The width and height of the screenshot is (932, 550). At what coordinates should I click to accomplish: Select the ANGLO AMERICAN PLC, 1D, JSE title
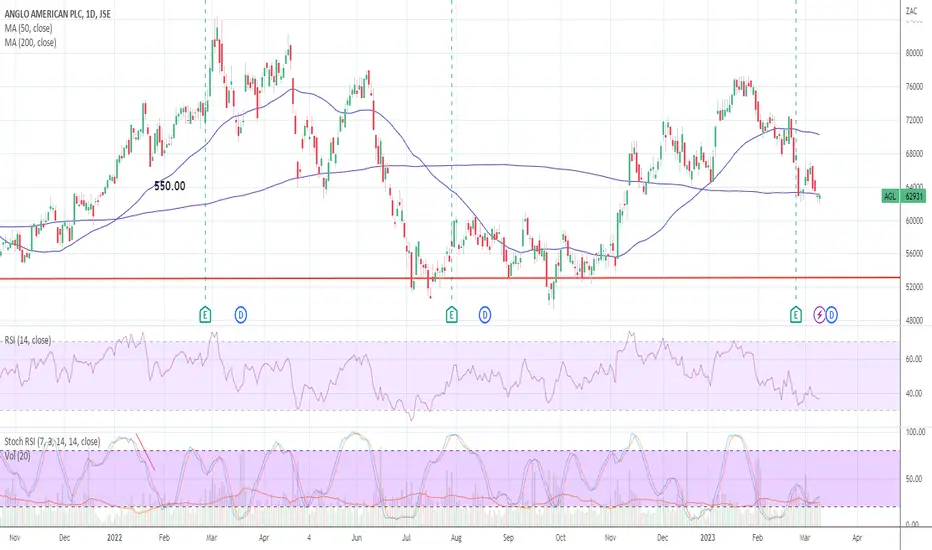[x=58, y=14]
